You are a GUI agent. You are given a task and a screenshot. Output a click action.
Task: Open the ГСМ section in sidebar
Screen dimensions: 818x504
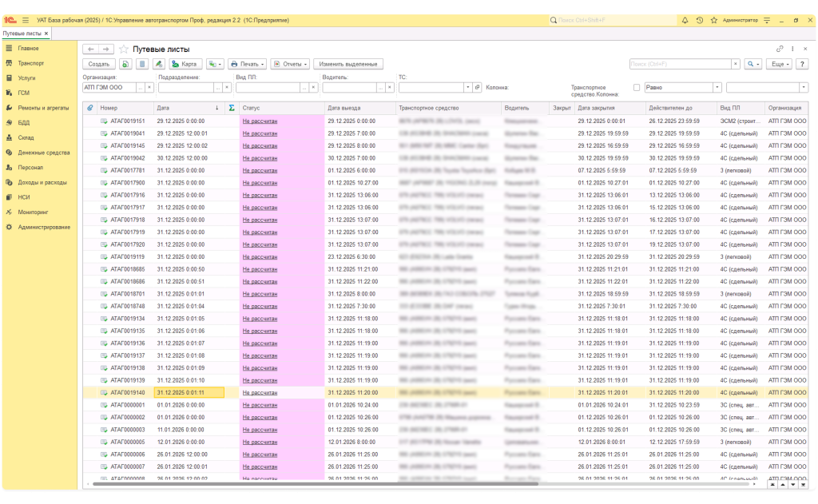pyautogui.click(x=24, y=93)
